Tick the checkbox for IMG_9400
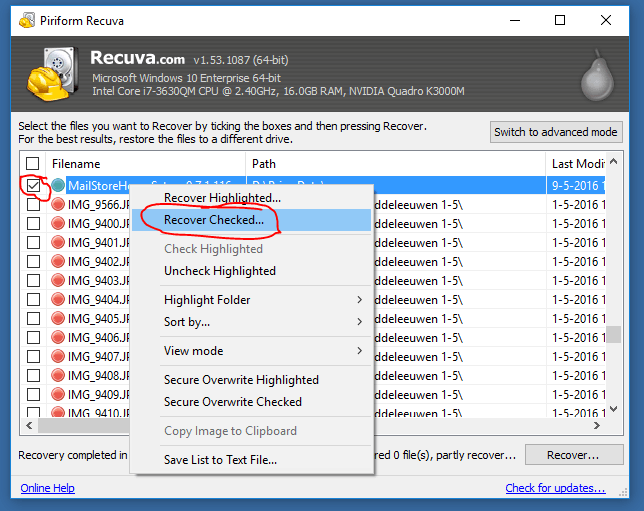This screenshot has width=644, height=511. pos(33,223)
